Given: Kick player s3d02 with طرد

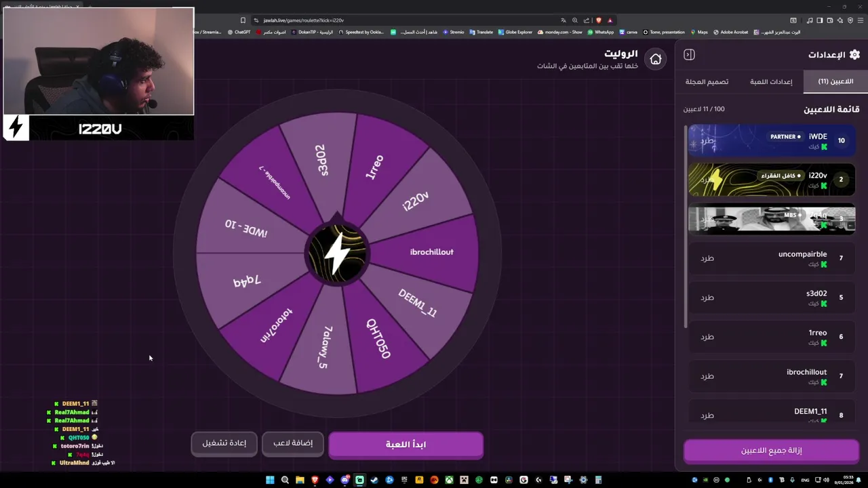Looking at the screenshot, I should (x=707, y=298).
